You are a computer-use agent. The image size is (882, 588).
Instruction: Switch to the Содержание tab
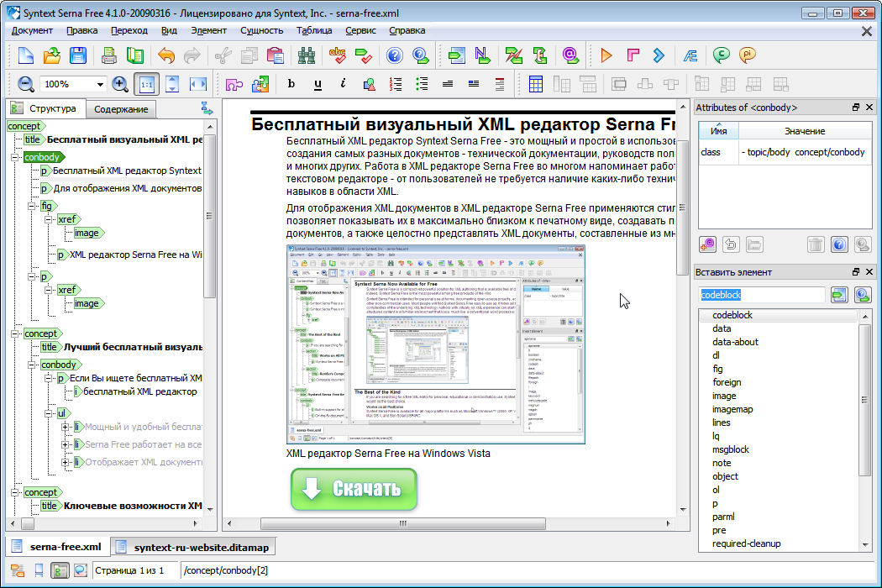click(121, 109)
